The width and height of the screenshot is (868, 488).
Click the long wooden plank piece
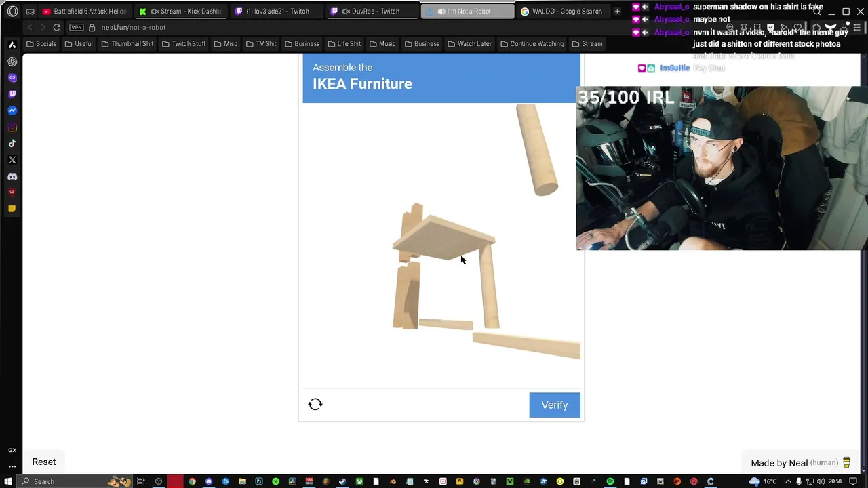click(x=526, y=345)
